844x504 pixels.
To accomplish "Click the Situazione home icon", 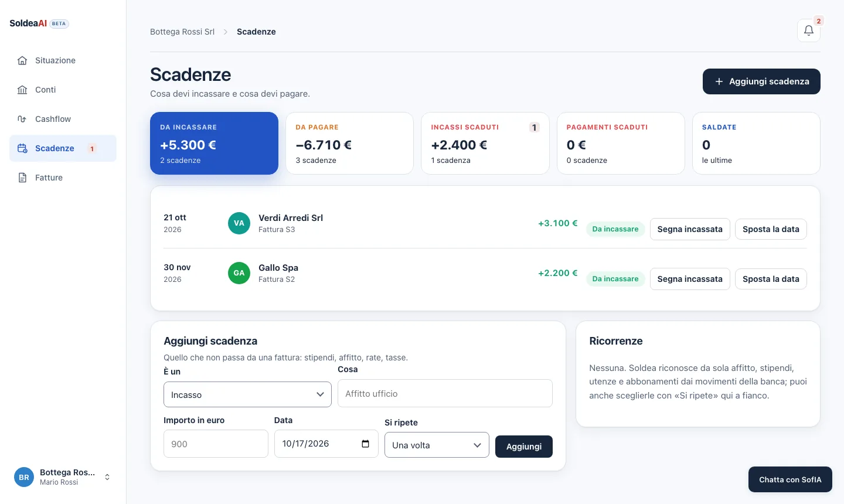I will (22, 60).
